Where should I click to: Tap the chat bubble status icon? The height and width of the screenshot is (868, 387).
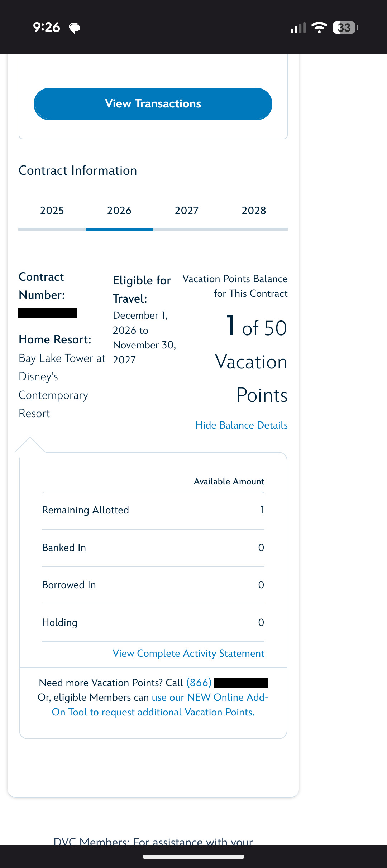pos(75,28)
